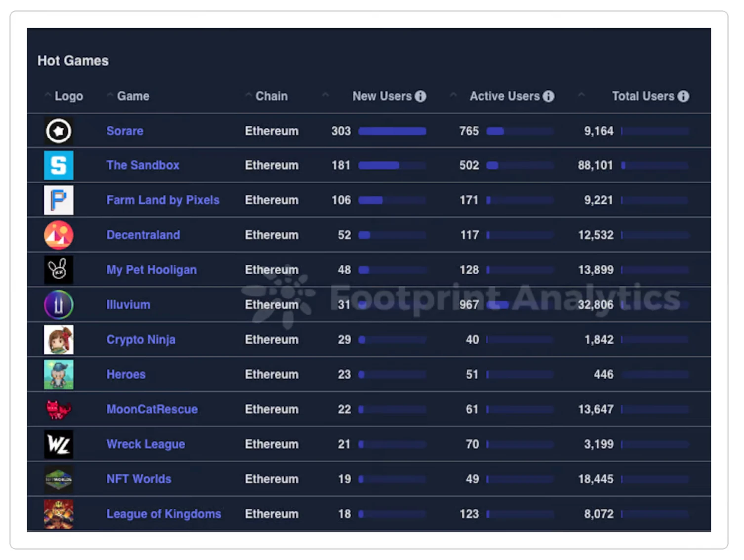Click the Decentraland logo icon
The width and height of the screenshot is (744, 560).
tap(58, 235)
